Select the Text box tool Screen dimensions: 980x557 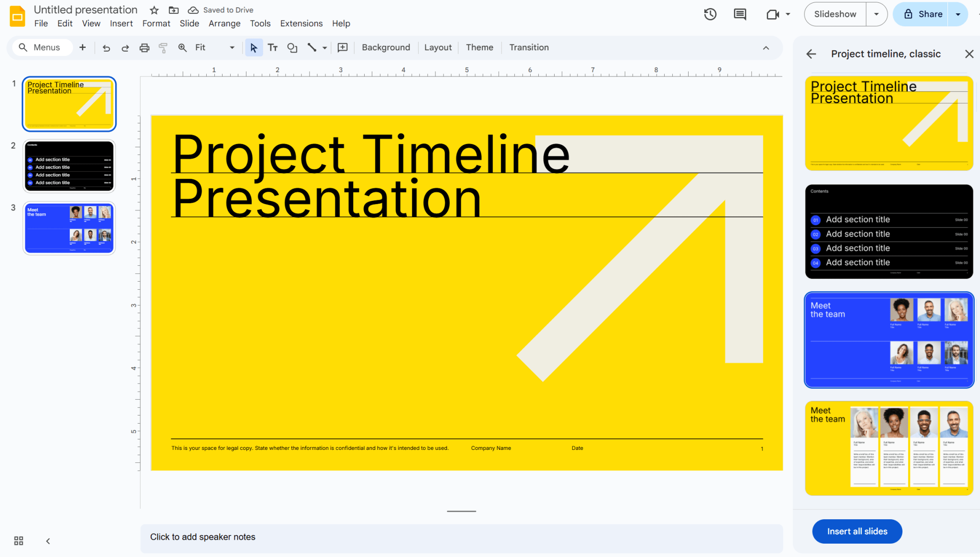(x=273, y=47)
